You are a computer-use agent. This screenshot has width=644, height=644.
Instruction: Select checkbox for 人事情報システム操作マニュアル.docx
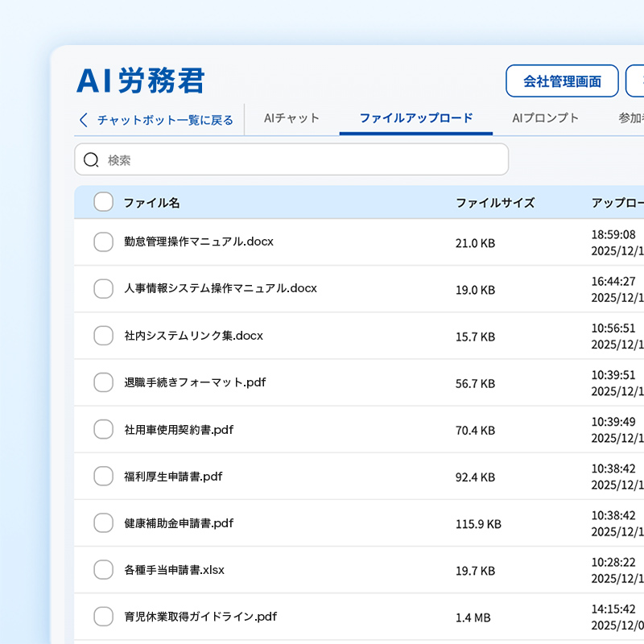(103, 288)
